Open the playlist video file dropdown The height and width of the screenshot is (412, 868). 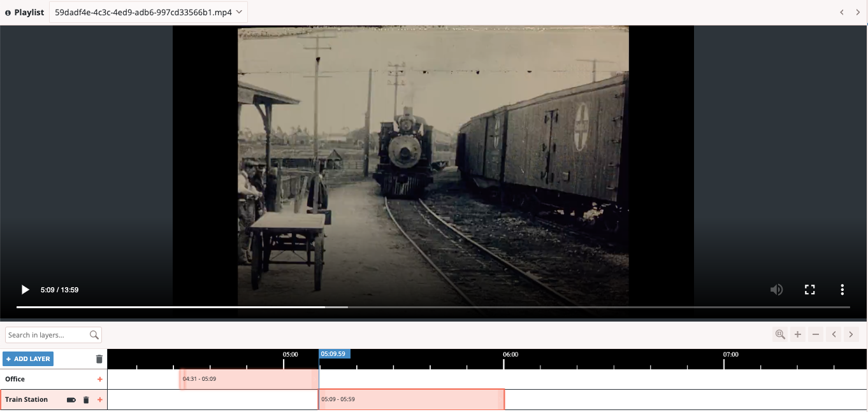148,11
